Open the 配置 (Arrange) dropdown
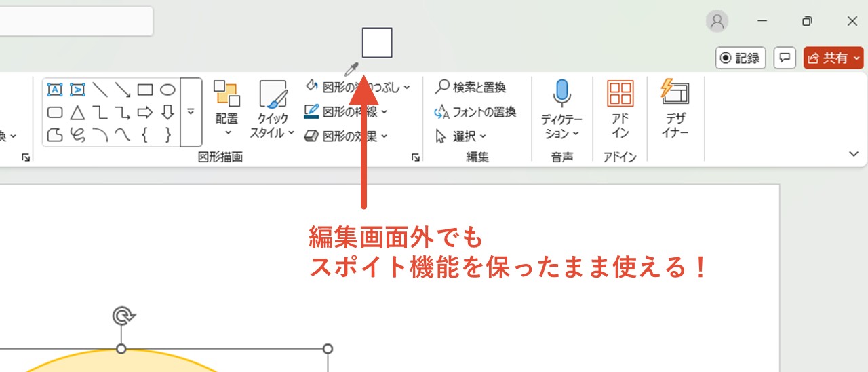 click(227, 109)
